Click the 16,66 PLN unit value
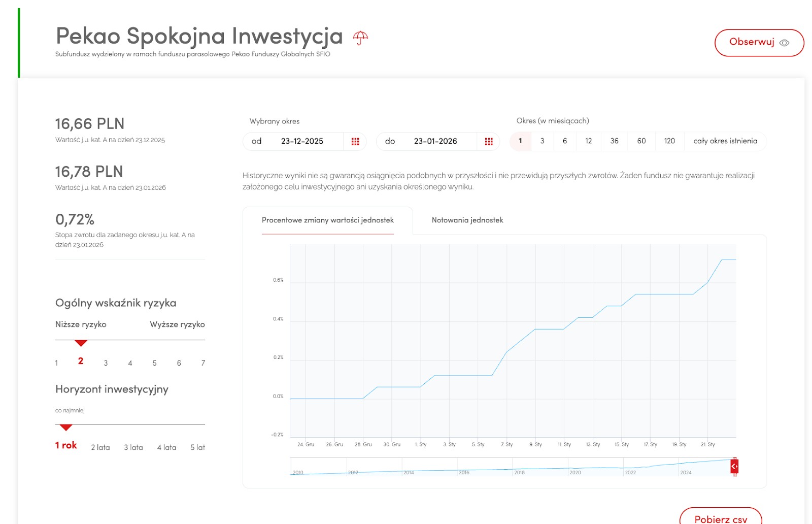Screen dimensions: 812x524 click(x=90, y=124)
